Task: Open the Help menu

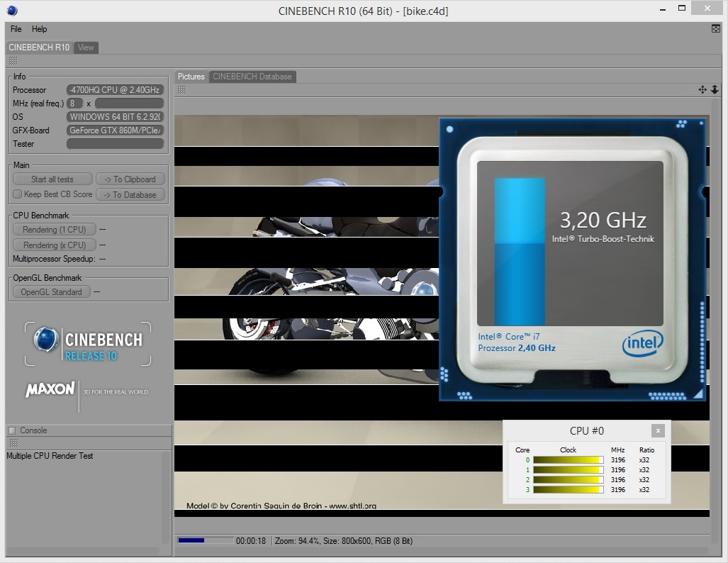Action: 40,29
